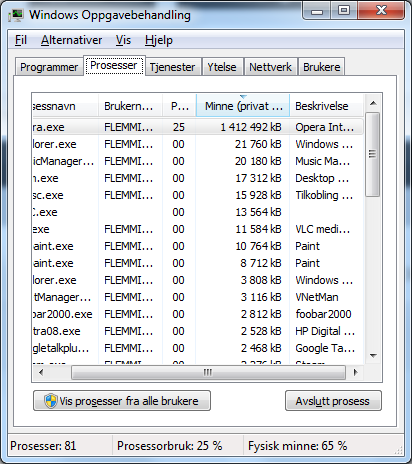Sort by the Brukern... column header
Image resolution: width=412 pixels, height=464 pixels.
[x=130, y=106]
